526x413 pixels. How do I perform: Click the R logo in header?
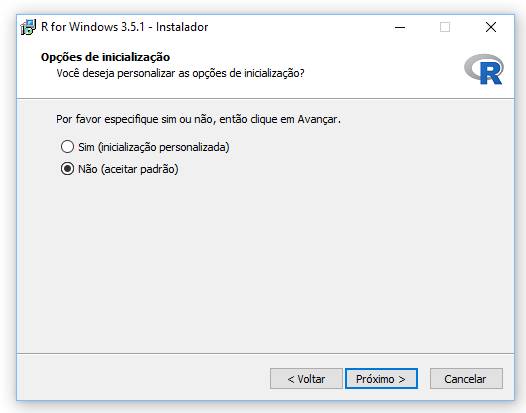point(484,69)
